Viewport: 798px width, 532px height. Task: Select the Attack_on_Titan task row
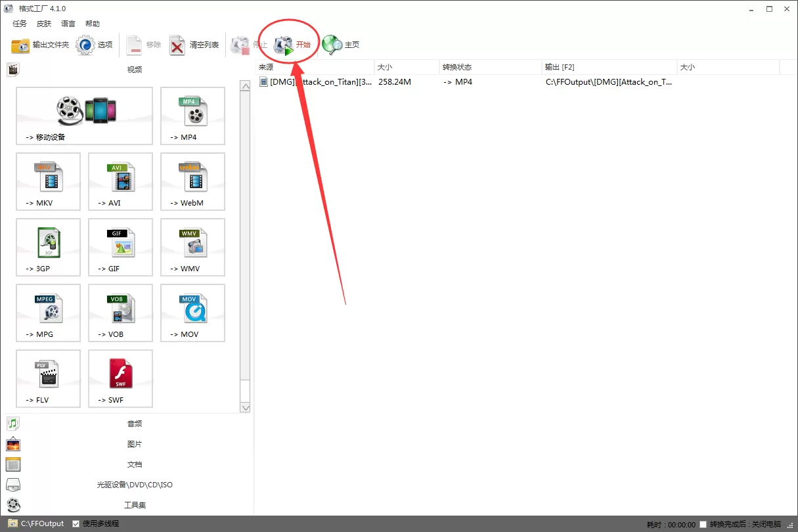[518, 82]
